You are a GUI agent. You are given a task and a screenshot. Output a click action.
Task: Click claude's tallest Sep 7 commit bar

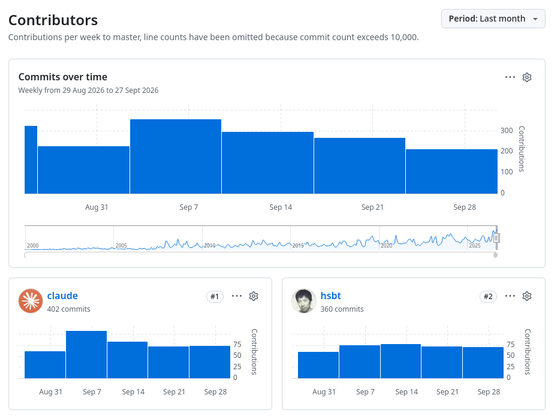86,355
